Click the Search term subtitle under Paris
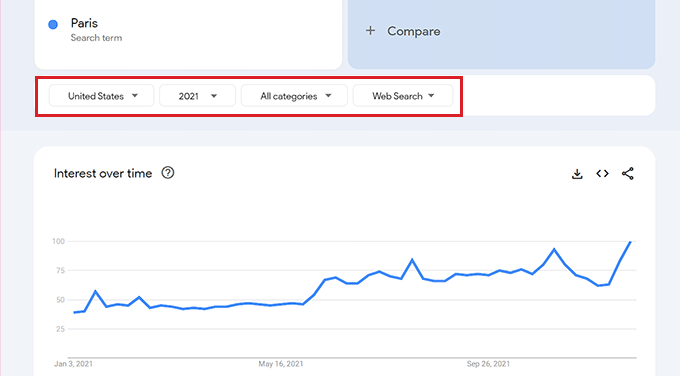This screenshot has width=680, height=376. pyautogui.click(x=96, y=38)
